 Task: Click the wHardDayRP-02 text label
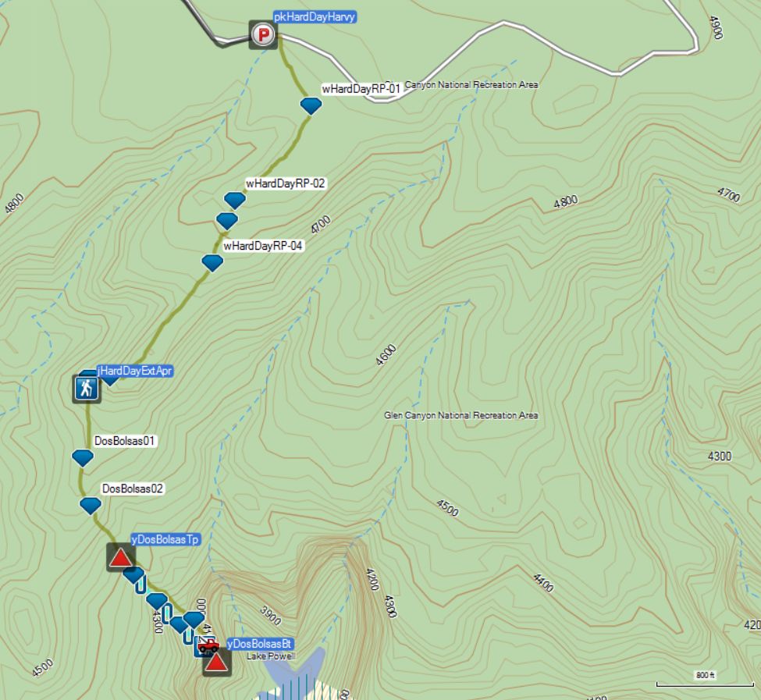[x=286, y=183]
